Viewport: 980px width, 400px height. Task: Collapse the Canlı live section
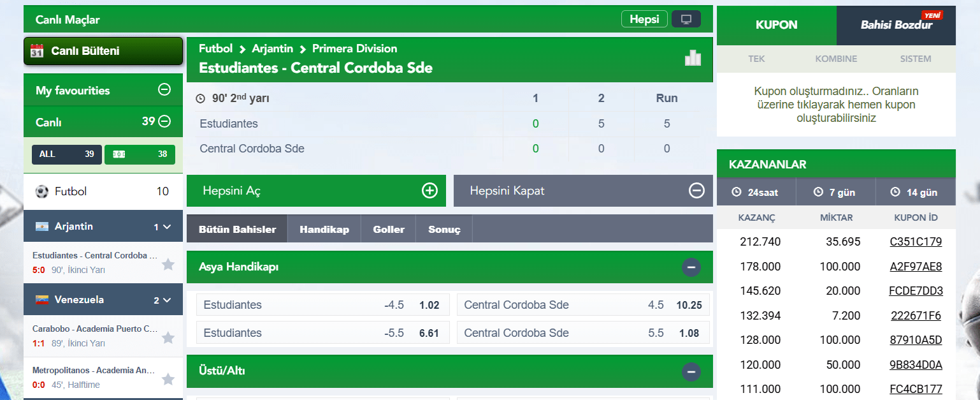(x=164, y=121)
